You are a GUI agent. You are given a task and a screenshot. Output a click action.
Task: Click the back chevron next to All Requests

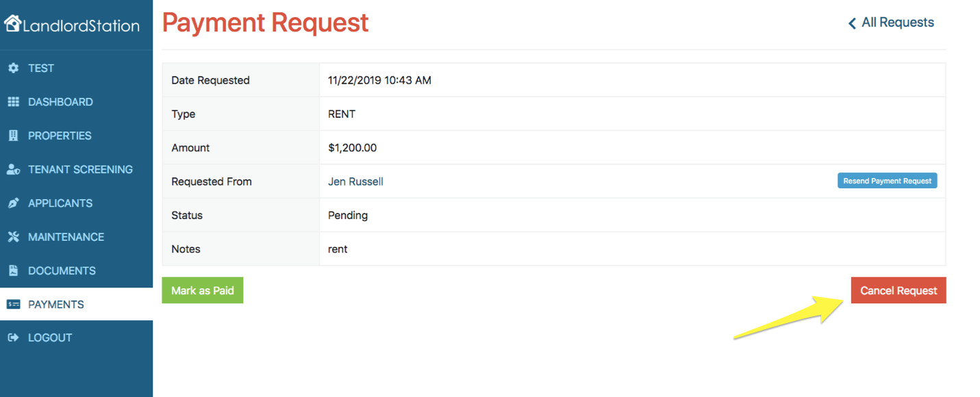pyautogui.click(x=853, y=23)
